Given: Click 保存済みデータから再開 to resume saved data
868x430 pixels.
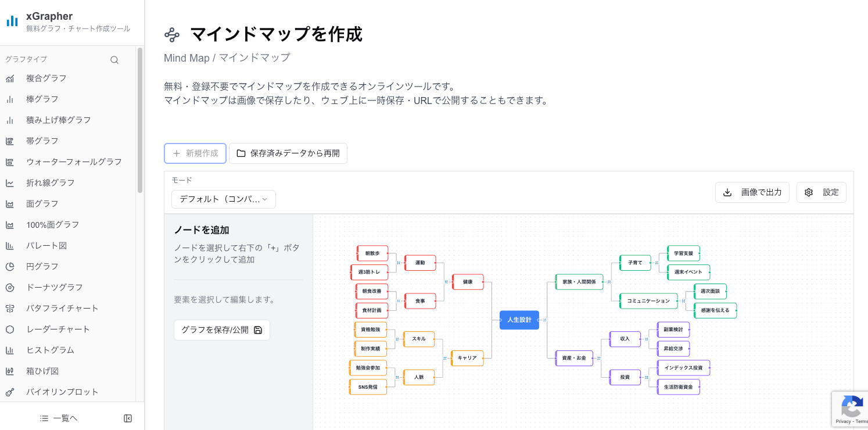Looking at the screenshot, I should point(288,153).
